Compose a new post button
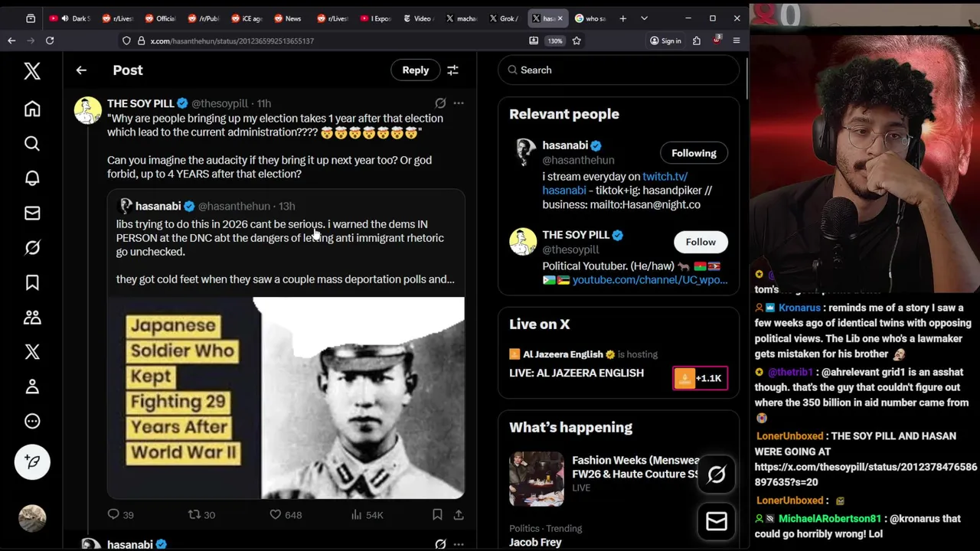Image resolution: width=980 pixels, height=551 pixels. click(32, 461)
